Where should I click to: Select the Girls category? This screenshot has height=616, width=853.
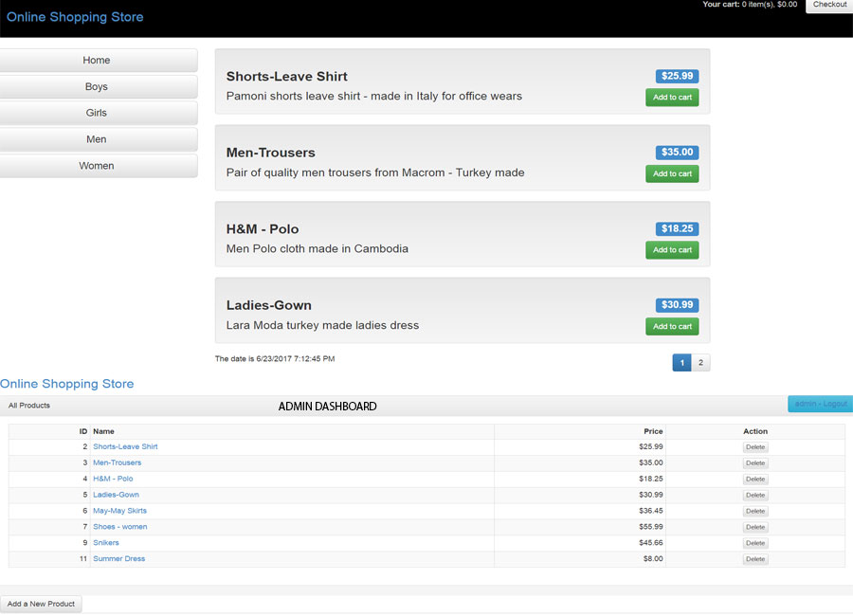pyautogui.click(x=97, y=113)
